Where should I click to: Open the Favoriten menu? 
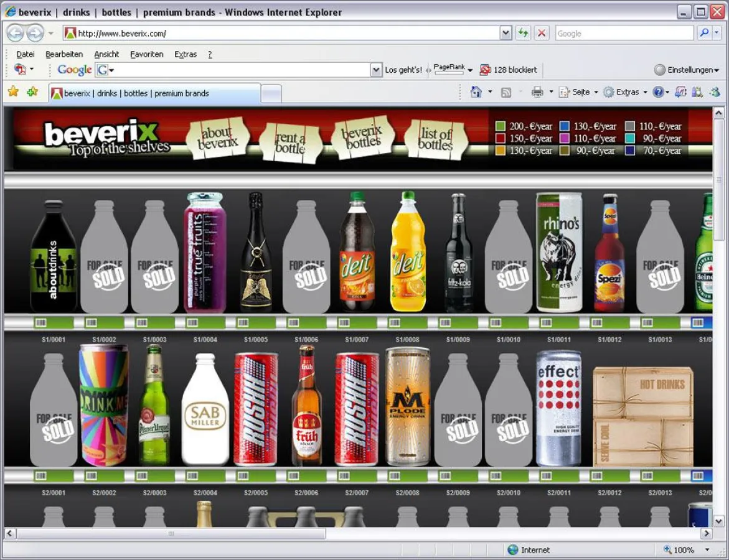[x=146, y=54]
